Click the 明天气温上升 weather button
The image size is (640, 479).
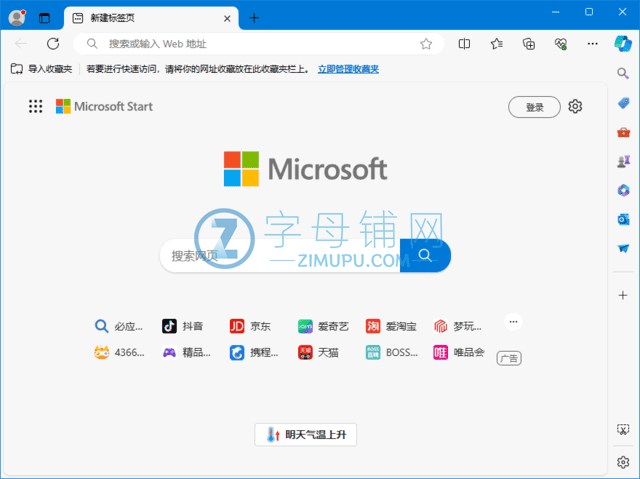pyautogui.click(x=306, y=435)
